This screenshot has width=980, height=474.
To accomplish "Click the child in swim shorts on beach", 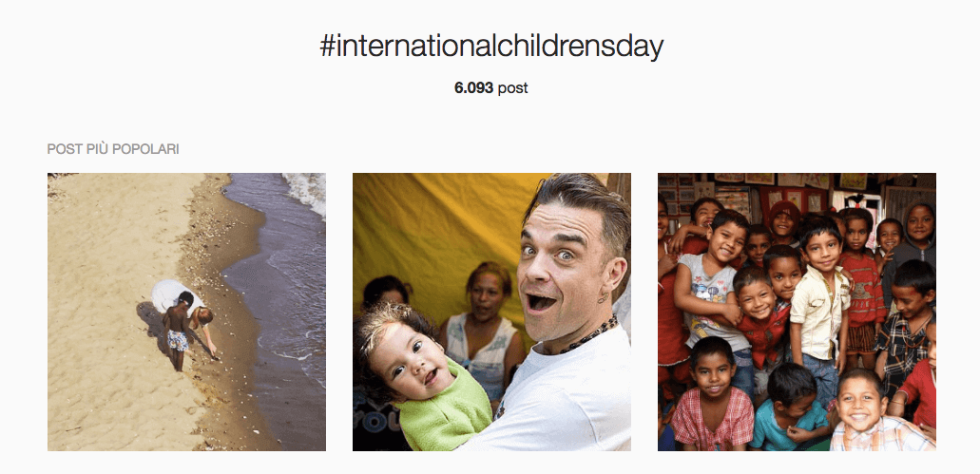I will (x=176, y=330).
